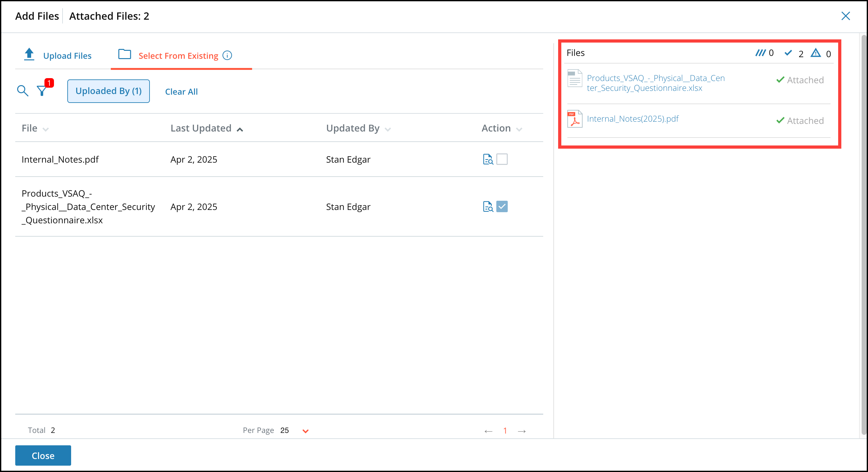Click the info icon next to Select From Existing
The image size is (868, 472).
pos(227,55)
